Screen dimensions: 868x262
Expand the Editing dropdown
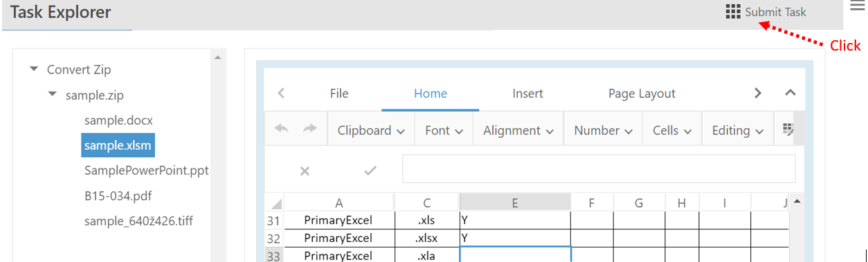tap(738, 130)
